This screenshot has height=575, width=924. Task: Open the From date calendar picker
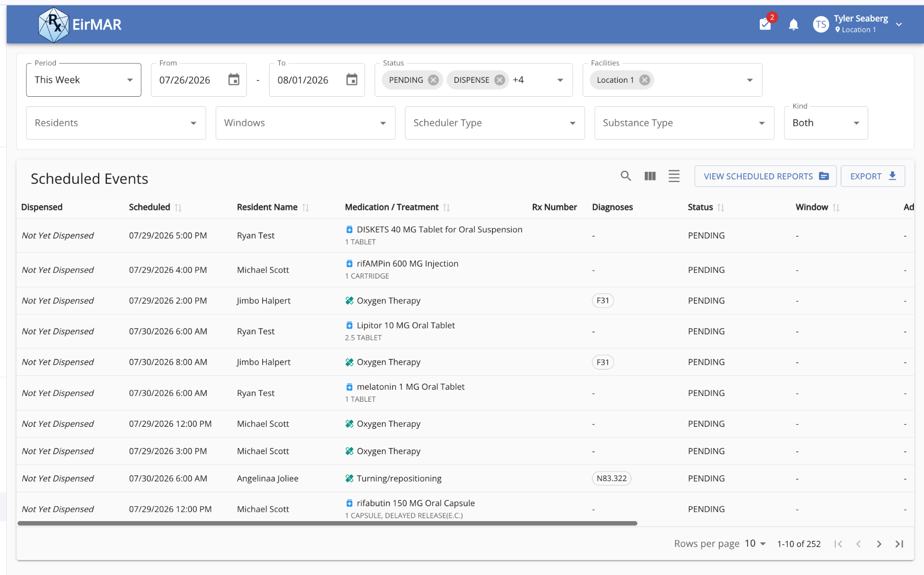pyautogui.click(x=234, y=80)
